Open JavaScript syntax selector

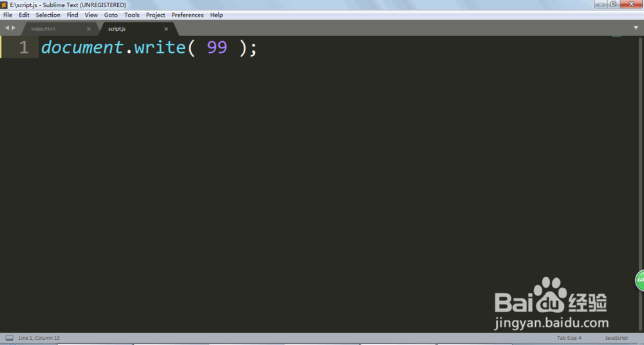pyautogui.click(x=616, y=338)
